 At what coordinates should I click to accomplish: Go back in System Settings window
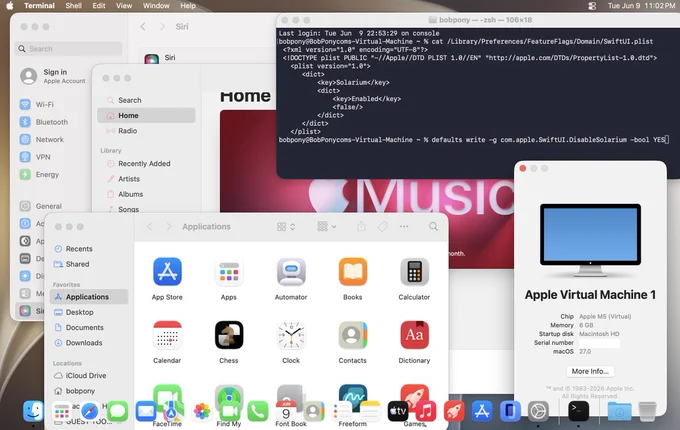pos(143,26)
